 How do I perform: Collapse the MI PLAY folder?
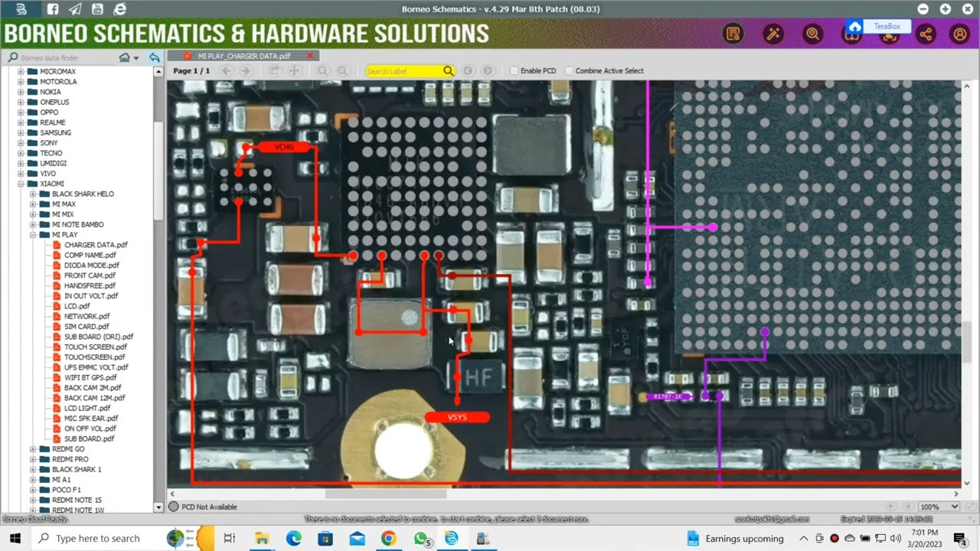(34, 235)
